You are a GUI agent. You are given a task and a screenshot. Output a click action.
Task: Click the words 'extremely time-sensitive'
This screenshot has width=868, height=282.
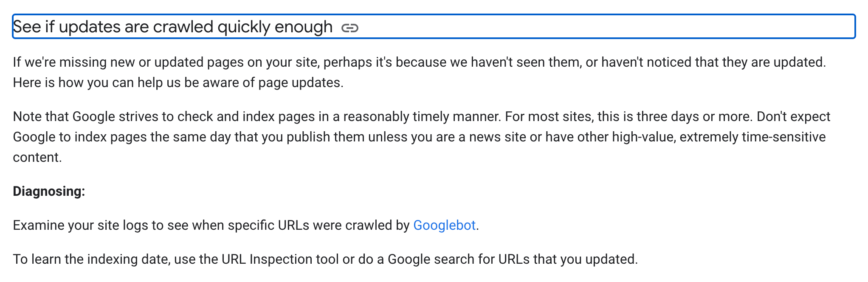752,137
